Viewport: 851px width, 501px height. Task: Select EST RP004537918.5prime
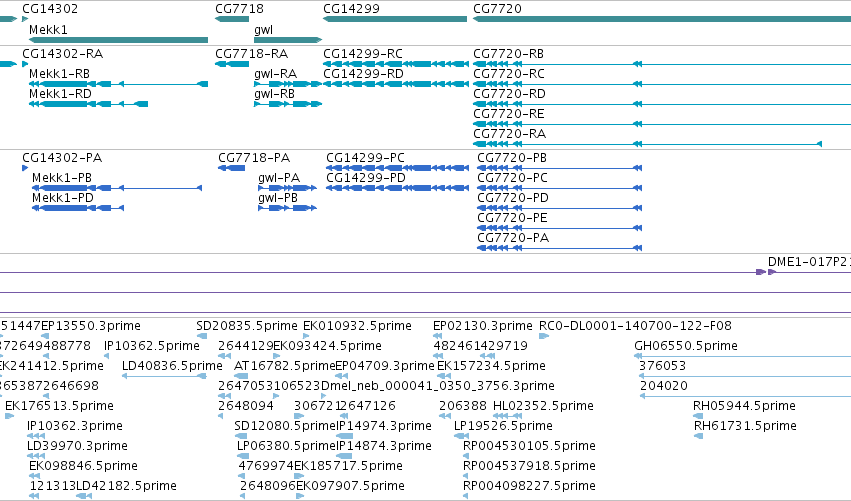click(x=529, y=467)
